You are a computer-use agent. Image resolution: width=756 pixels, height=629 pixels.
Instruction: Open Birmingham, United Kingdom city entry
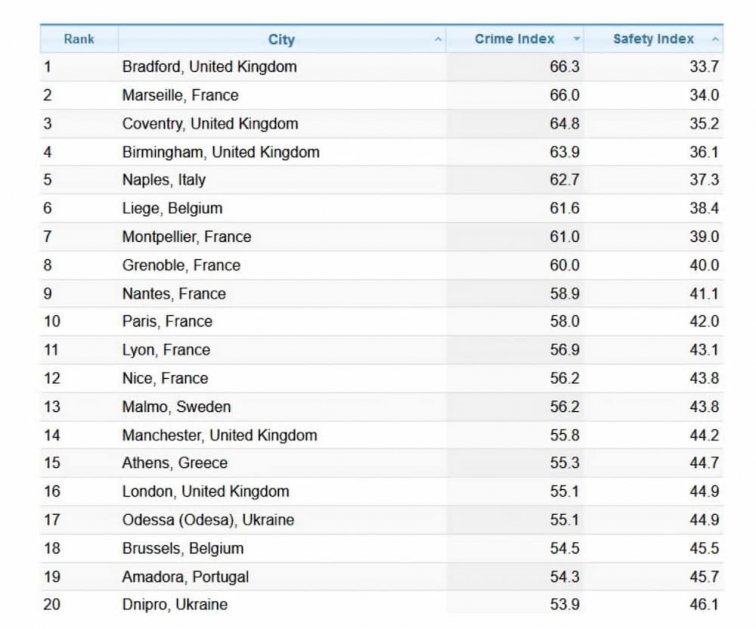[x=221, y=152]
